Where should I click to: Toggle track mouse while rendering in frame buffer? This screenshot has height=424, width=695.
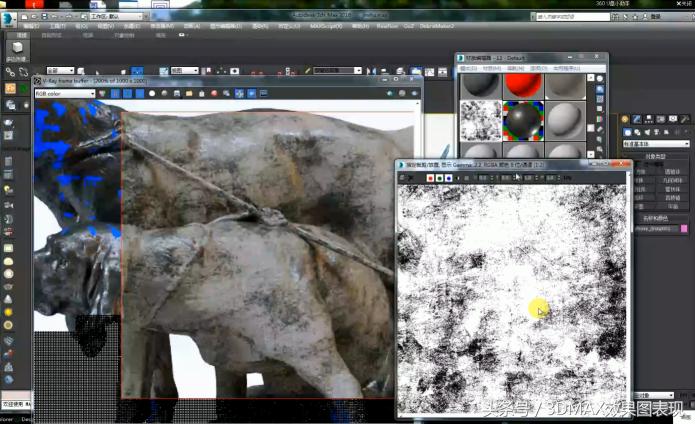(239, 93)
